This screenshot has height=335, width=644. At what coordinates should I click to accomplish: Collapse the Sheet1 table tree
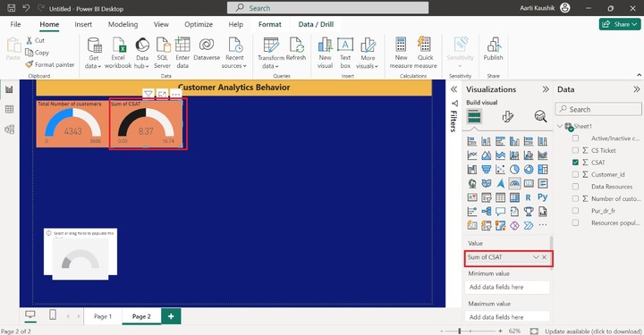(x=560, y=126)
